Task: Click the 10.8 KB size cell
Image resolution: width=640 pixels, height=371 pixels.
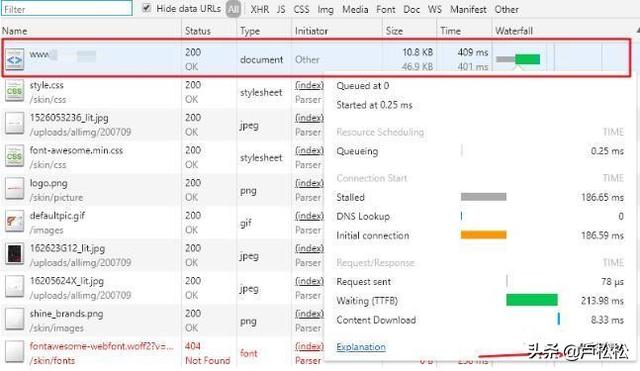Action: (418, 52)
